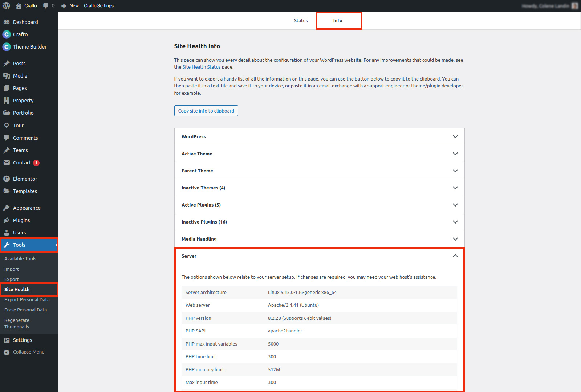Click the Tools wrench icon
Image resolution: width=581 pixels, height=392 pixels.
tap(7, 245)
